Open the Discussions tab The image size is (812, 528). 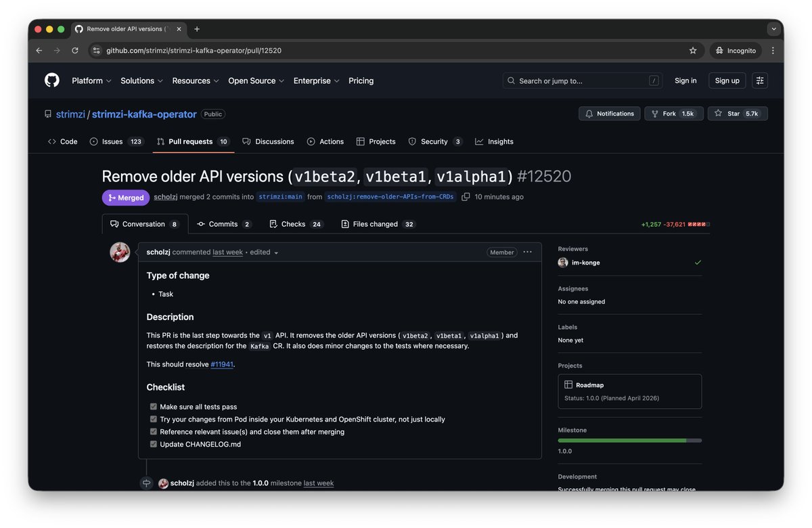tap(268, 141)
